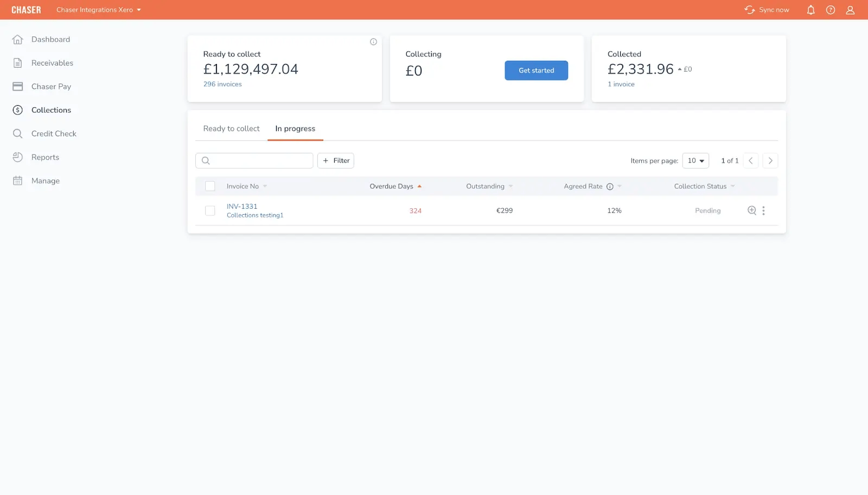Screen dimensions: 868x495
Task: Open the notifications bell icon
Action: click(810, 10)
